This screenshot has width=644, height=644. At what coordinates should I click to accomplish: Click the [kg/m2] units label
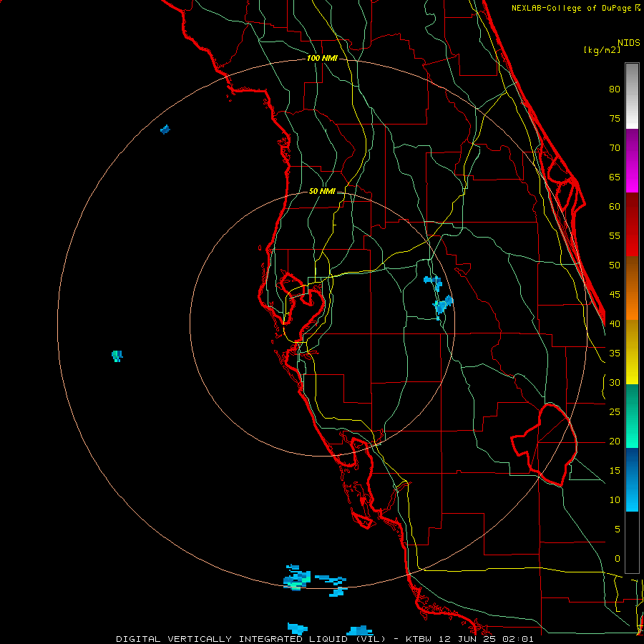[602, 50]
